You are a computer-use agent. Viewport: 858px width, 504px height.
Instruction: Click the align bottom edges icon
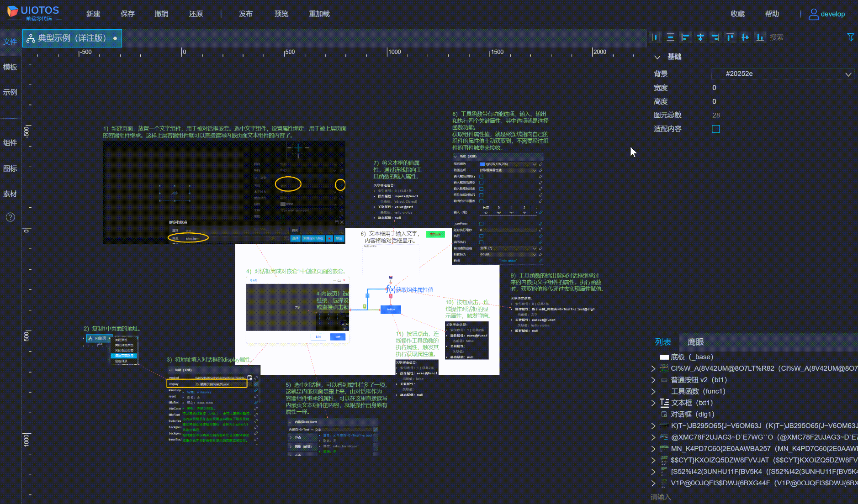click(760, 37)
